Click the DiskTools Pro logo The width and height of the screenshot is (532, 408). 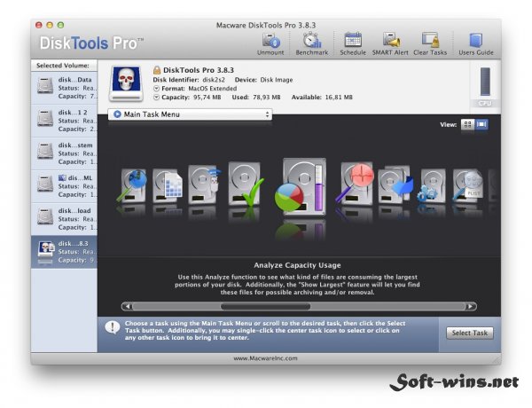coord(91,43)
